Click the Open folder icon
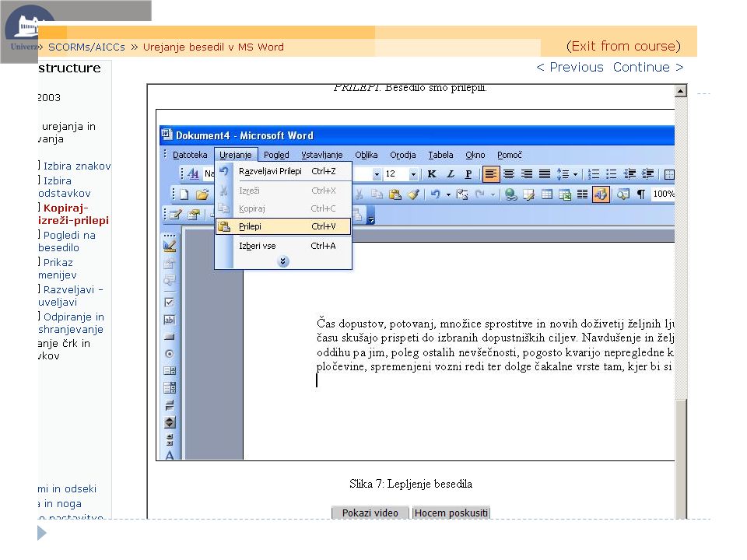The image size is (747, 560). click(x=202, y=194)
